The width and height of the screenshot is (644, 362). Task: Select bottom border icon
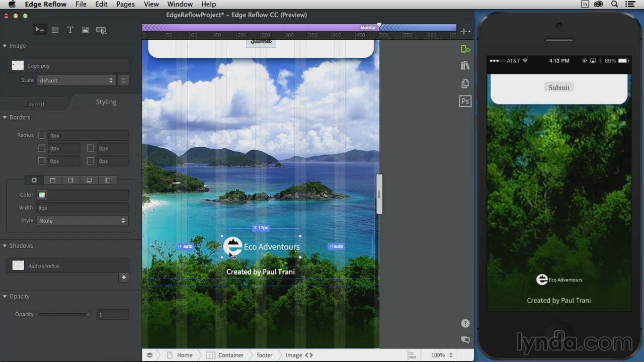[89, 180]
